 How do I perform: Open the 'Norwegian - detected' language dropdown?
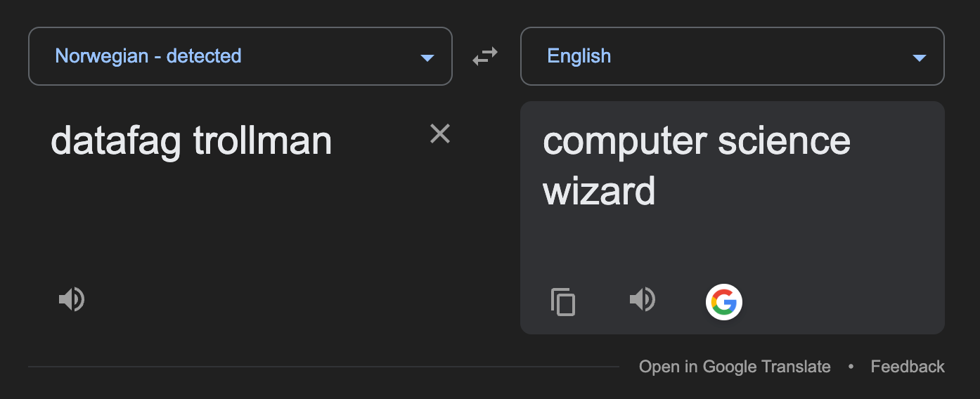point(240,56)
